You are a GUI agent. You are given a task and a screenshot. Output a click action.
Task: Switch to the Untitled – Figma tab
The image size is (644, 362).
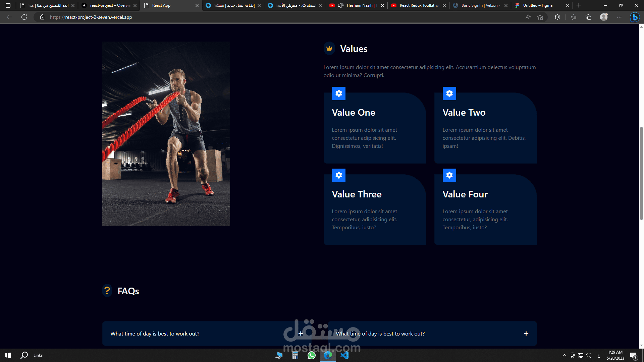538,5
